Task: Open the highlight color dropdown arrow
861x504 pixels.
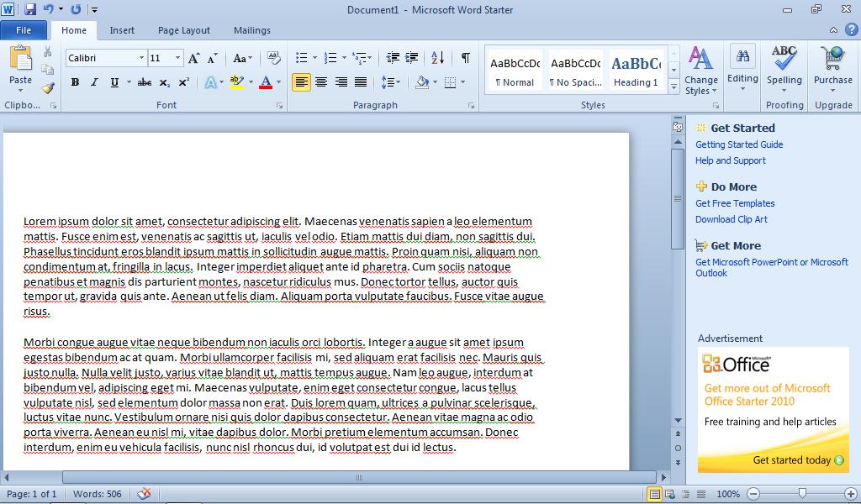Action: coord(251,82)
